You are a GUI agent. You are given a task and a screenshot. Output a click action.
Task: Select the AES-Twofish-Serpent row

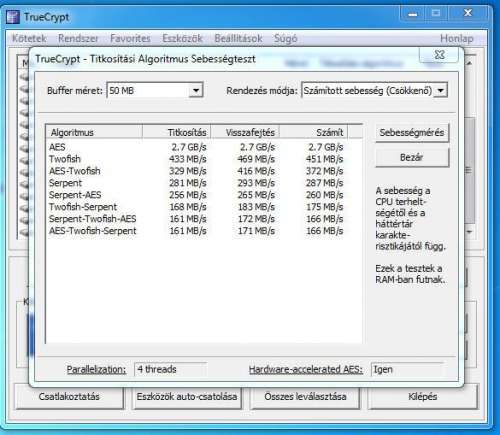click(x=196, y=231)
